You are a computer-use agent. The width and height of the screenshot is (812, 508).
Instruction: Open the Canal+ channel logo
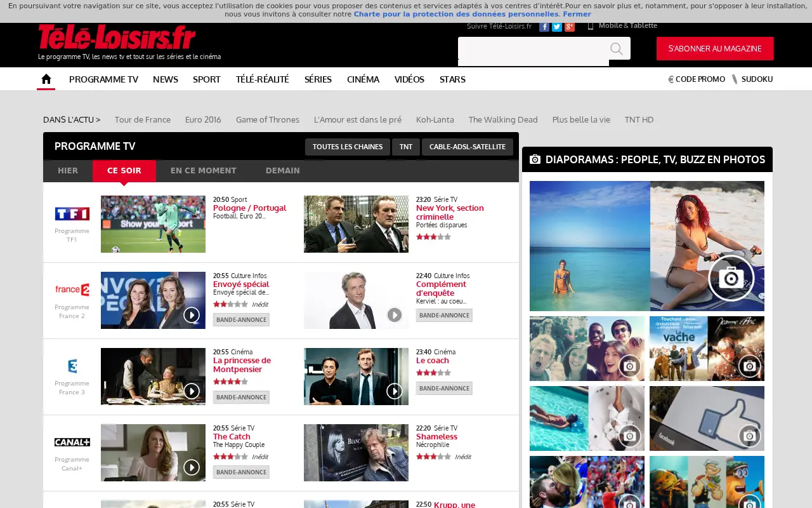point(72,442)
